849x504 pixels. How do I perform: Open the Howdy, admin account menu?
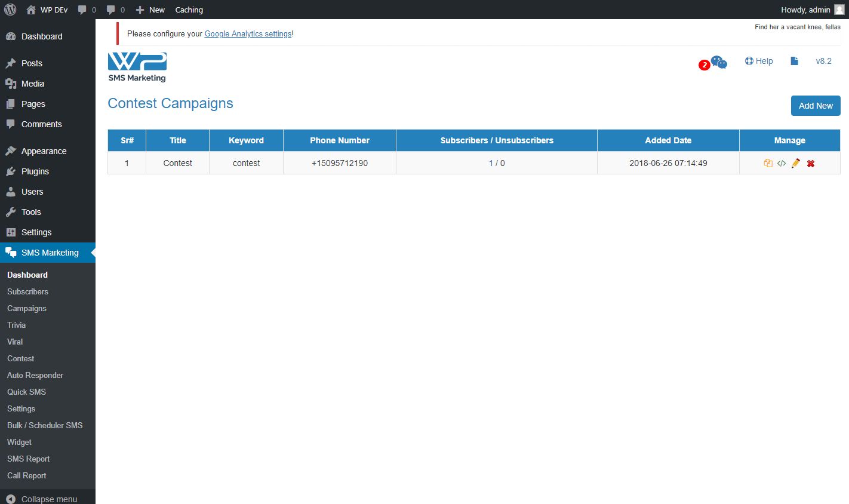[805, 10]
